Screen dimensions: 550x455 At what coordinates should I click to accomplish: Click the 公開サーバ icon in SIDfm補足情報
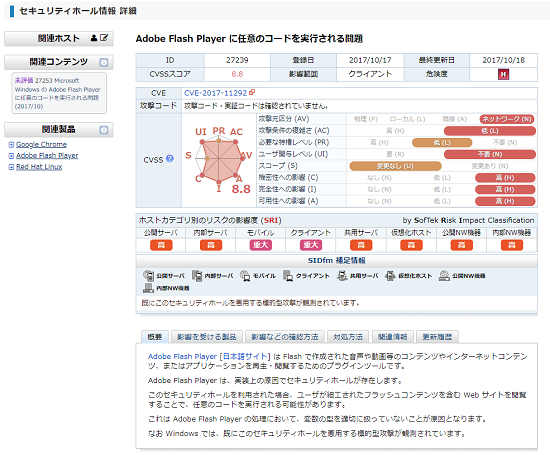pyautogui.click(x=148, y=275)
